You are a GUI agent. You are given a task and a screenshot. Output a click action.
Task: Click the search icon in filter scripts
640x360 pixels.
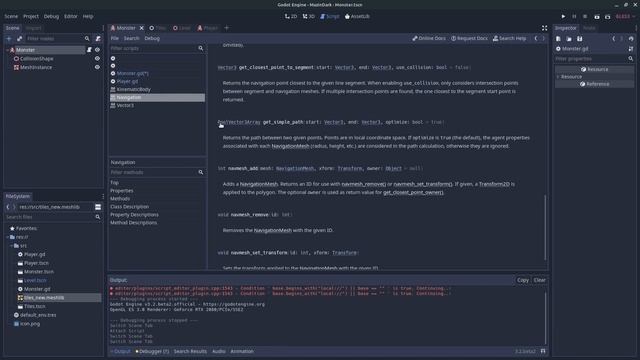click(x=200, y=48)
